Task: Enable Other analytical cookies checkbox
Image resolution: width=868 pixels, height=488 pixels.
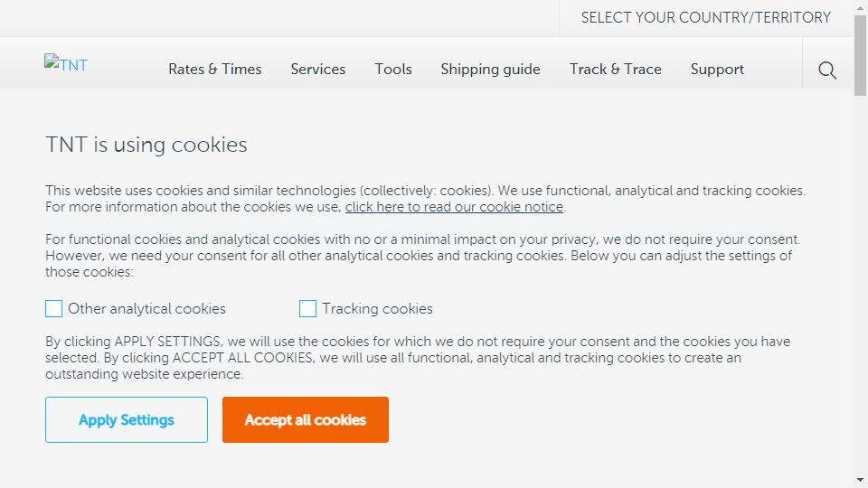Action: (53, 309)
